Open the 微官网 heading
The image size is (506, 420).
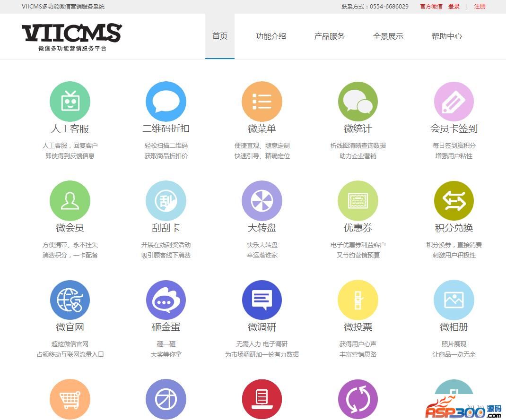70,327
